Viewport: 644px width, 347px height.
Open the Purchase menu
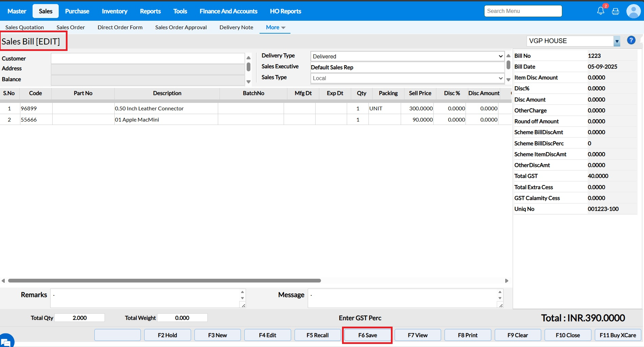(x=77, y=11)
